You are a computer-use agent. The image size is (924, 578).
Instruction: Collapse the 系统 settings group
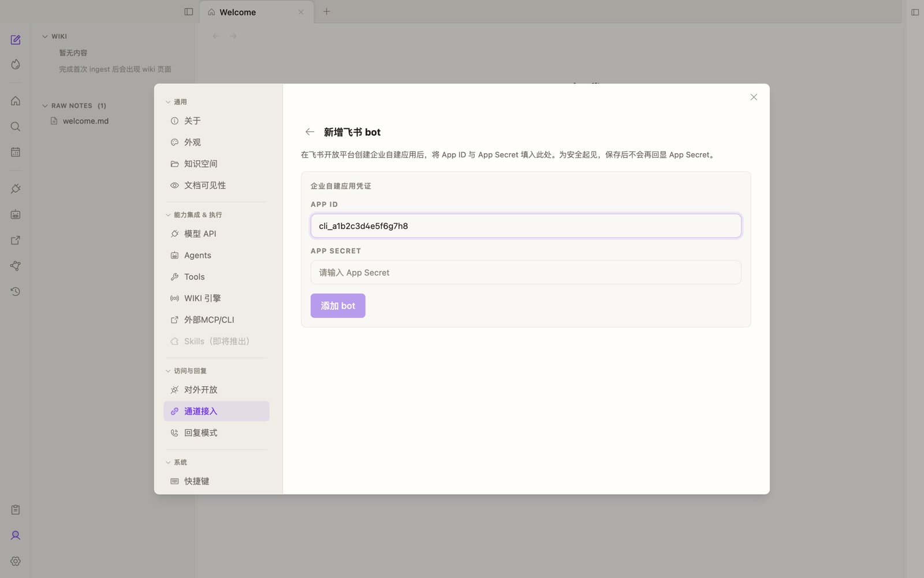click(x=168, y=462)
